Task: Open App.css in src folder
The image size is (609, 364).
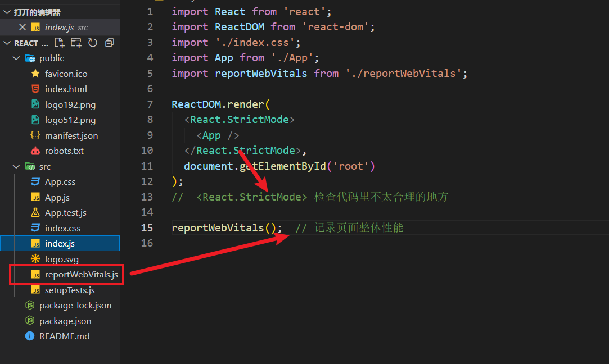Action: click(60, 182)
